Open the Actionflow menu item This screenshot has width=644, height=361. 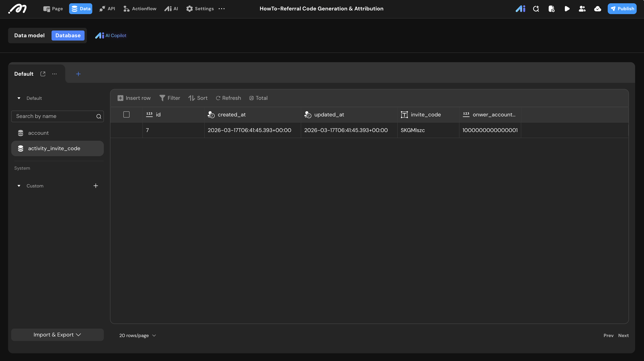pos(140,9)
